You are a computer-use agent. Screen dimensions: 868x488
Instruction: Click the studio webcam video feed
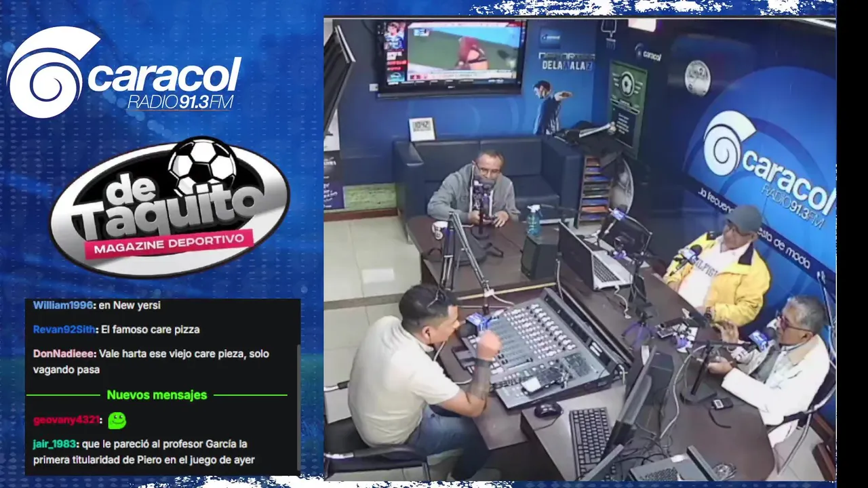[x=580, y=249]
